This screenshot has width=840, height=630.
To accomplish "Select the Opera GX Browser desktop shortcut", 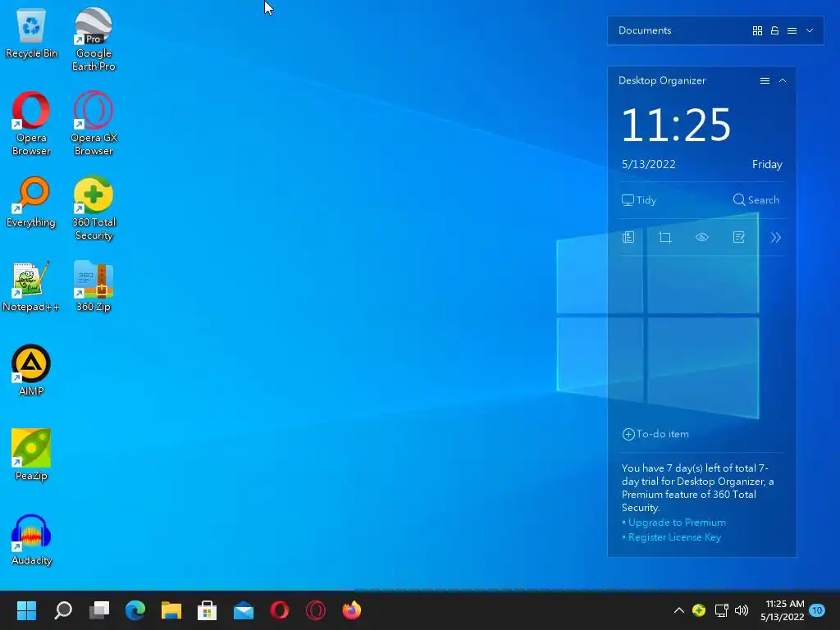I will [94, 123].
